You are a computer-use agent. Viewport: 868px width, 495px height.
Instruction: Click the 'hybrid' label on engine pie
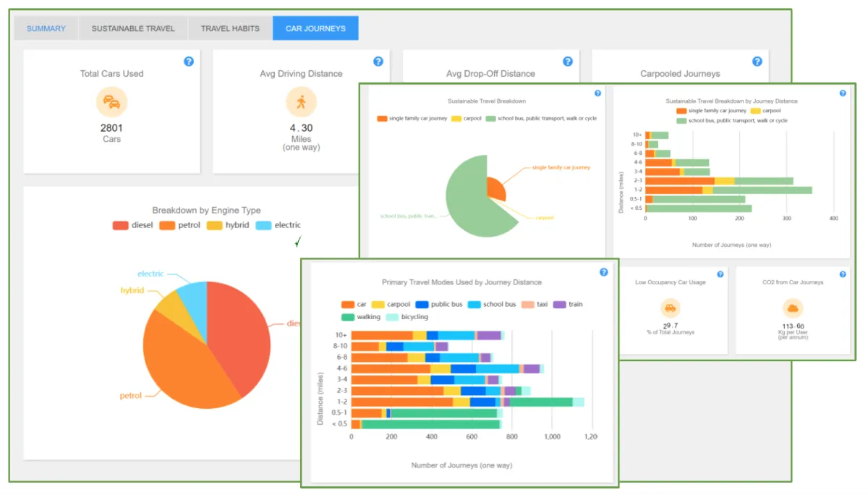[x=132, y=290]
